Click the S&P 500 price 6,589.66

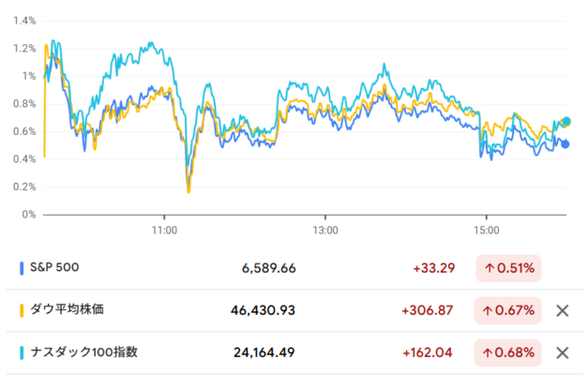tap(268, 268)
